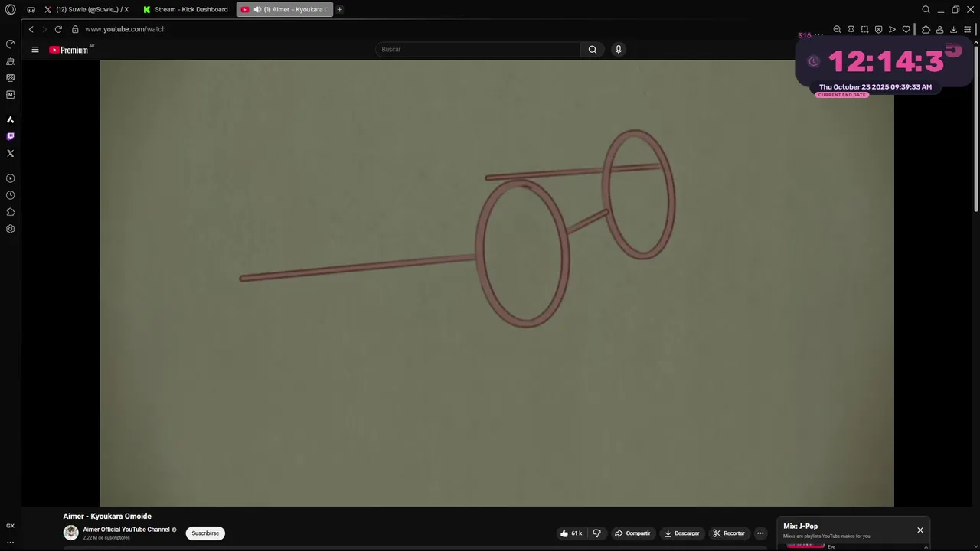Go back to the previous page

(31, 29)
